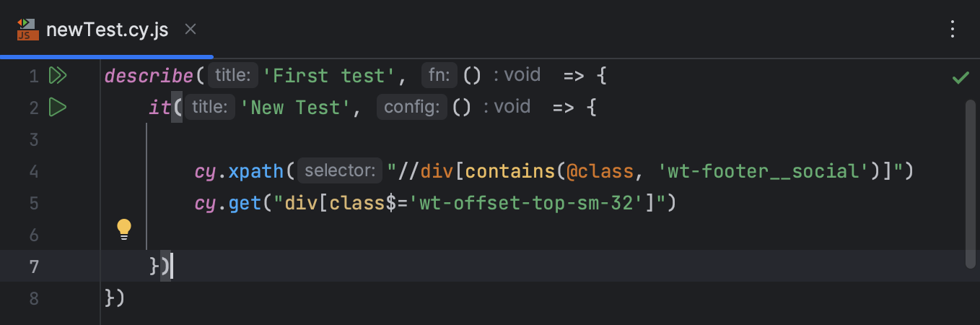Image resolution: width=980 pixels, height=325 pixels.
Task: Click the vertical editor scrollbar
Action: [x=971, y=184]
